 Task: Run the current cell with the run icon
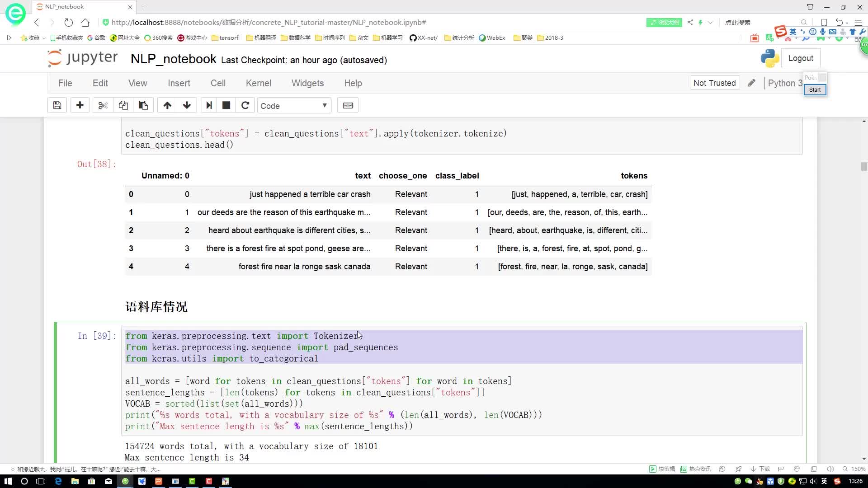(209, 105)
